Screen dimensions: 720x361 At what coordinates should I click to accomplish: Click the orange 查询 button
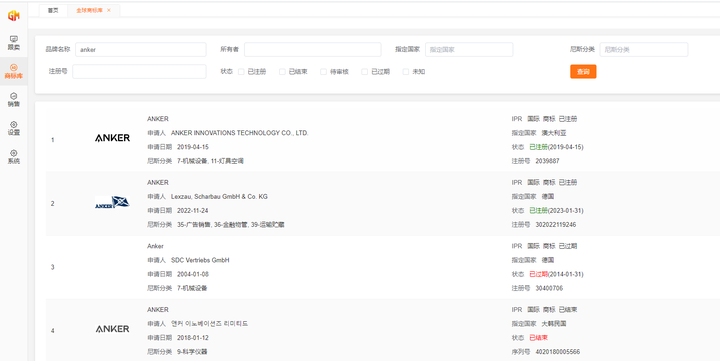(583, 72)
